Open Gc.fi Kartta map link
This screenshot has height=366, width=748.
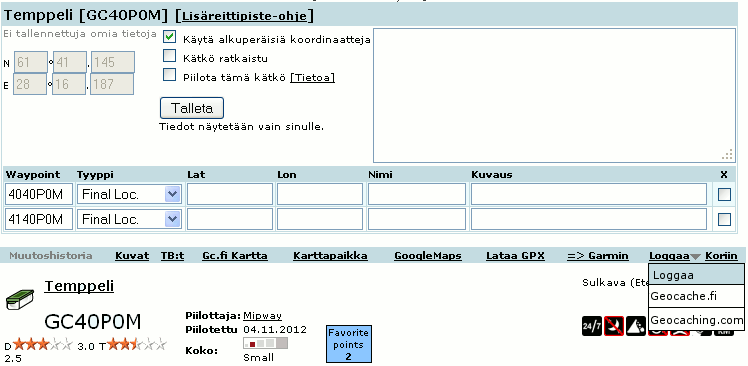click(235, 256)
